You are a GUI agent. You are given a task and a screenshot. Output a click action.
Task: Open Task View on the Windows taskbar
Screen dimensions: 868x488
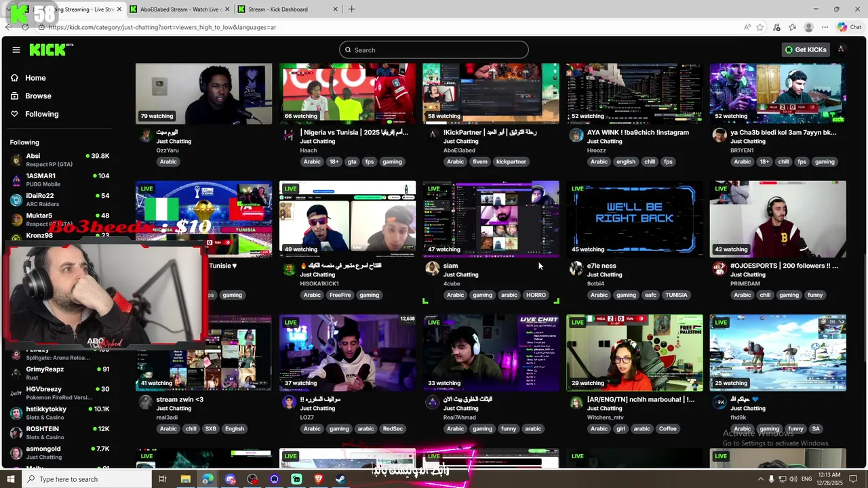[163, 479]
